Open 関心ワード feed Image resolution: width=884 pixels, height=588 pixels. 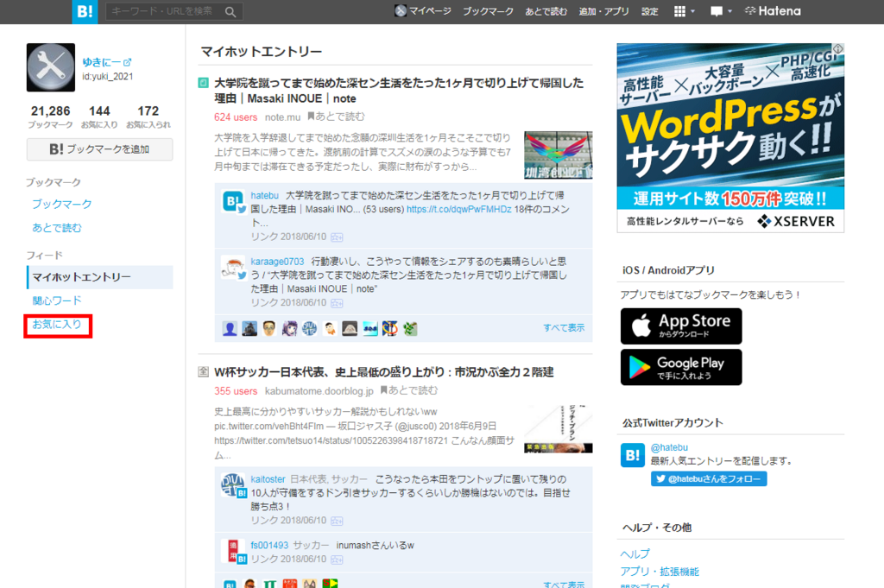click(56, 300)
